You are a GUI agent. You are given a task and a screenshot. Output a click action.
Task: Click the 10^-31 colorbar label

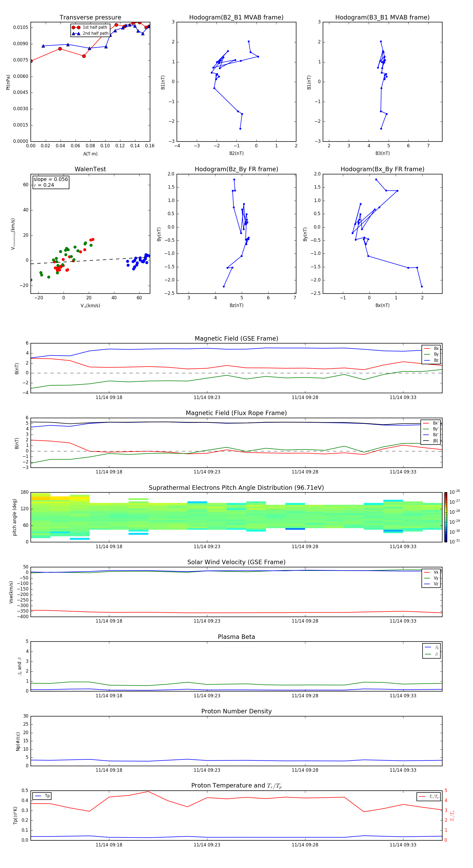(455, 542)
